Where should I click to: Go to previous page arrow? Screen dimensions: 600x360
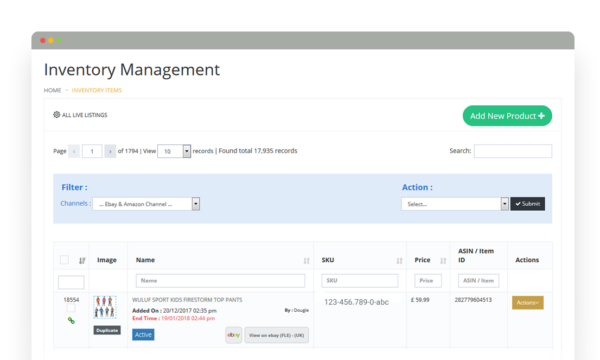pos(74,151)
